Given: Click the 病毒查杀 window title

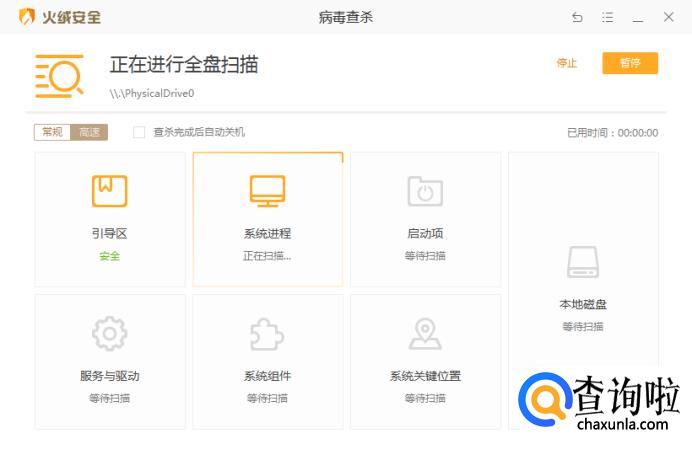Looking at the screenshot, I should (346, 18).
